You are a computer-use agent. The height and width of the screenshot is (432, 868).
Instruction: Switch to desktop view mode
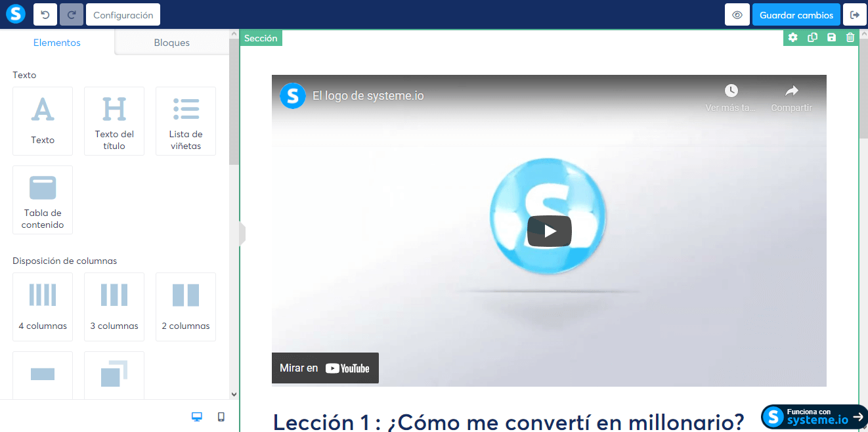pos(196,416)
